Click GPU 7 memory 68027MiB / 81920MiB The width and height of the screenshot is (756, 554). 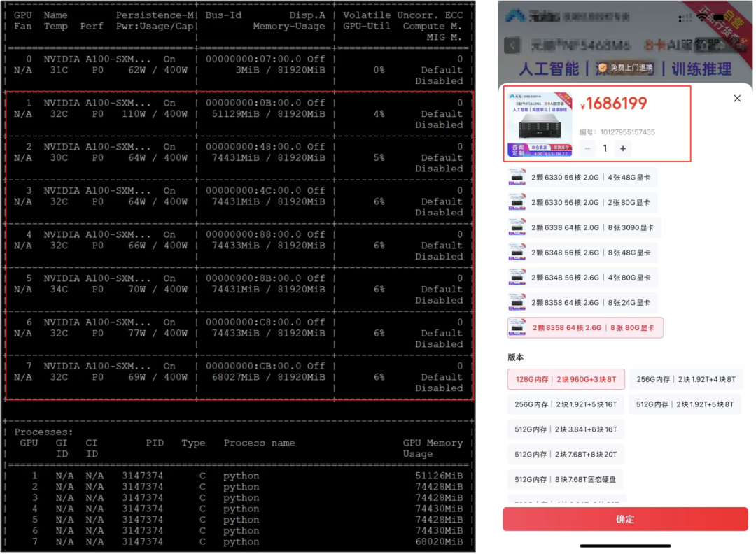(269, 377)
